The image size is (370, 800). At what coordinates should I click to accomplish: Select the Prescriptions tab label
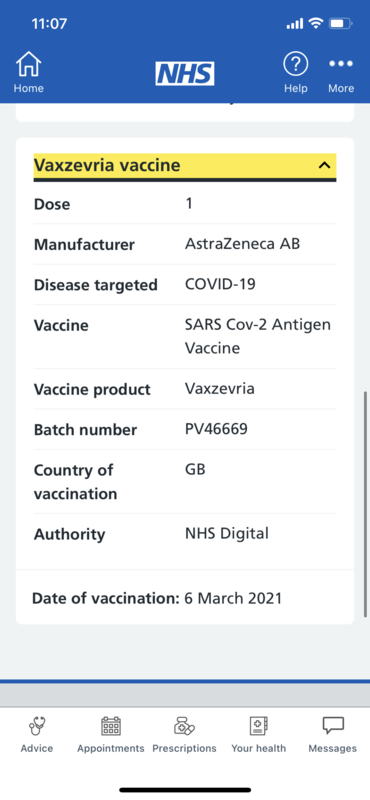184,748
